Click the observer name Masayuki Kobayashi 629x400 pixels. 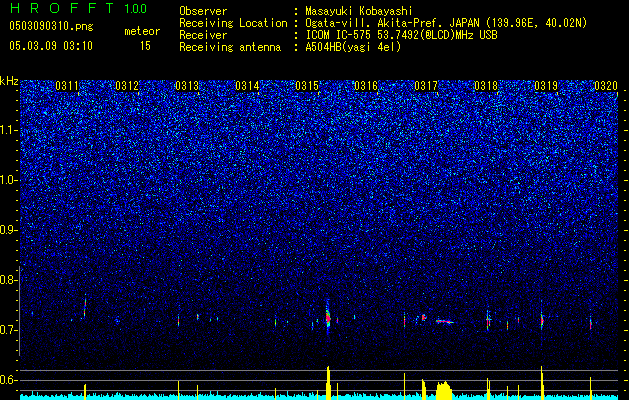[x=359, y=11]
